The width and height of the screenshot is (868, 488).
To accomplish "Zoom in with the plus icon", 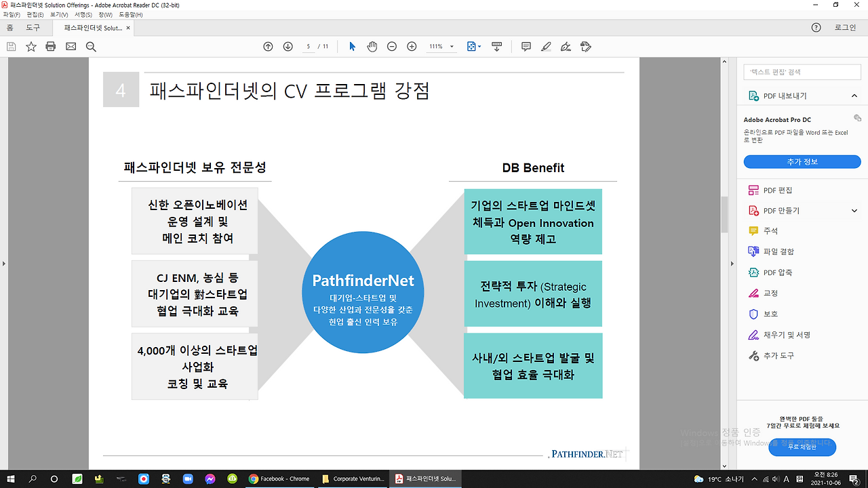I will 412,47.
